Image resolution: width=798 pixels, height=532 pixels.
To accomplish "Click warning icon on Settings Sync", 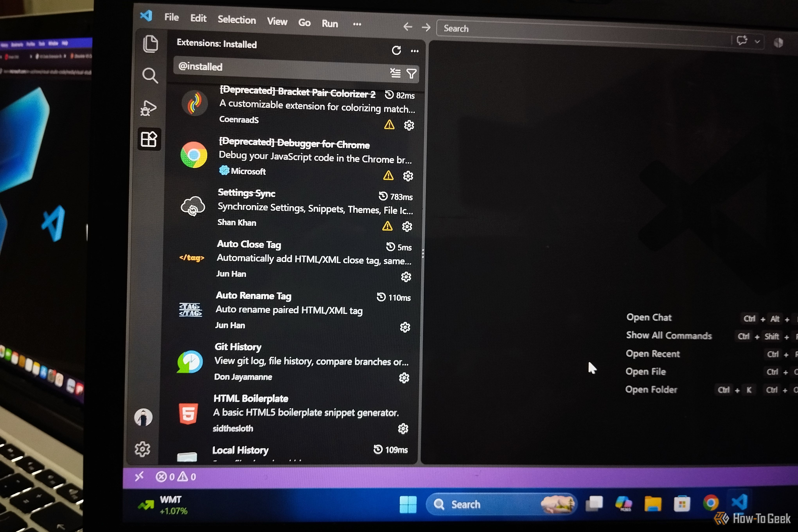I will click(387, 226).
